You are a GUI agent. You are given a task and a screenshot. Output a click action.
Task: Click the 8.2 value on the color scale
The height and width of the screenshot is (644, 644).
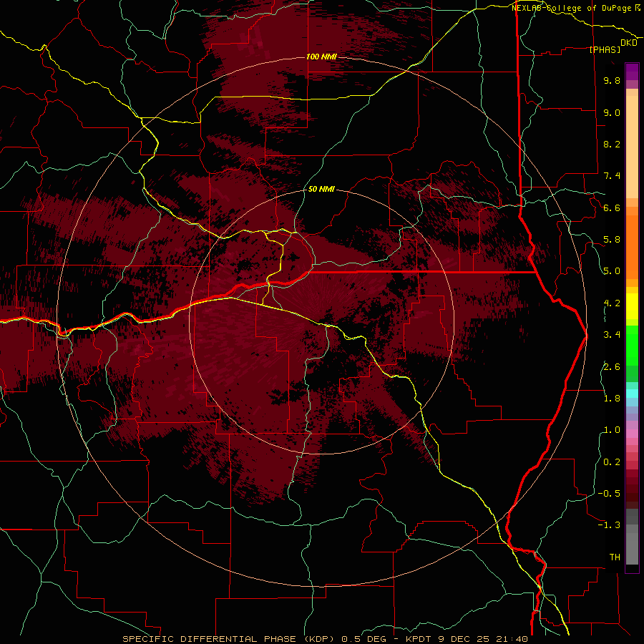(x=612, y=144)
